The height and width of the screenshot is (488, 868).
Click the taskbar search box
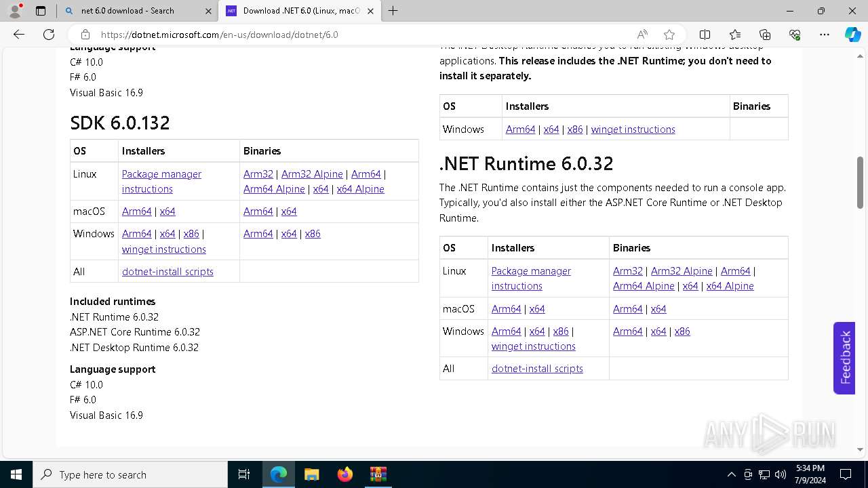point(130,474)
